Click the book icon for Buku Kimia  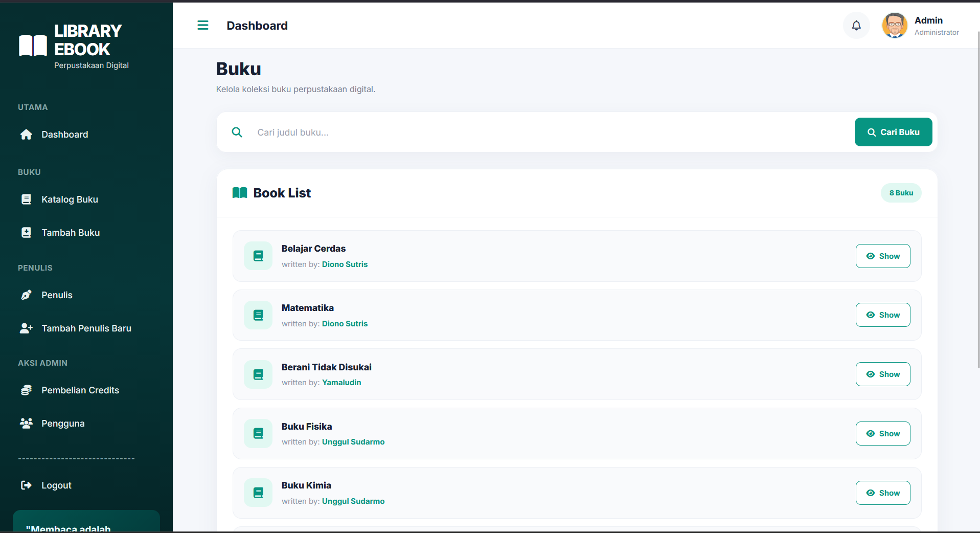[258, 493]
